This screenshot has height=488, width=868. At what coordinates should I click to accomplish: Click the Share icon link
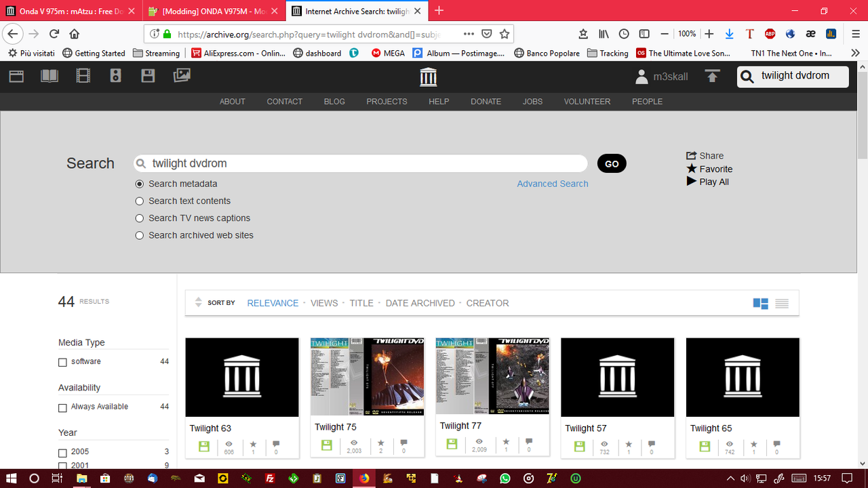tap(705, 155)
